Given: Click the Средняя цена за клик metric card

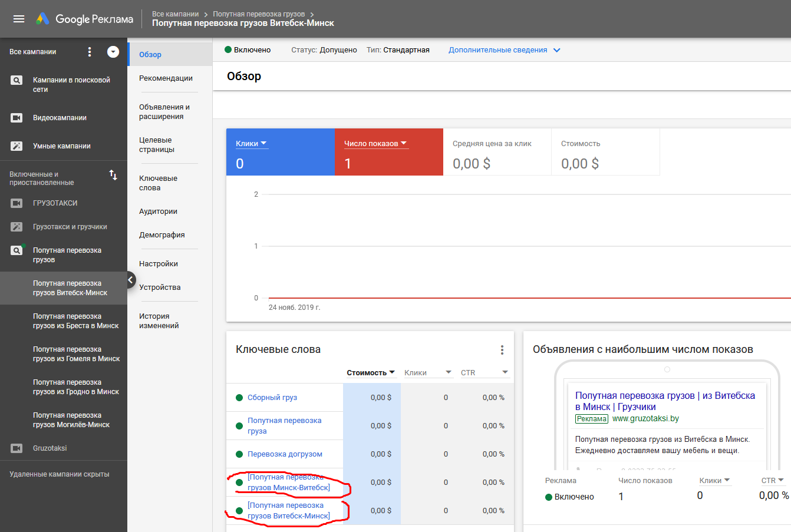Looking at the screenshot, I should click(497, 152).
